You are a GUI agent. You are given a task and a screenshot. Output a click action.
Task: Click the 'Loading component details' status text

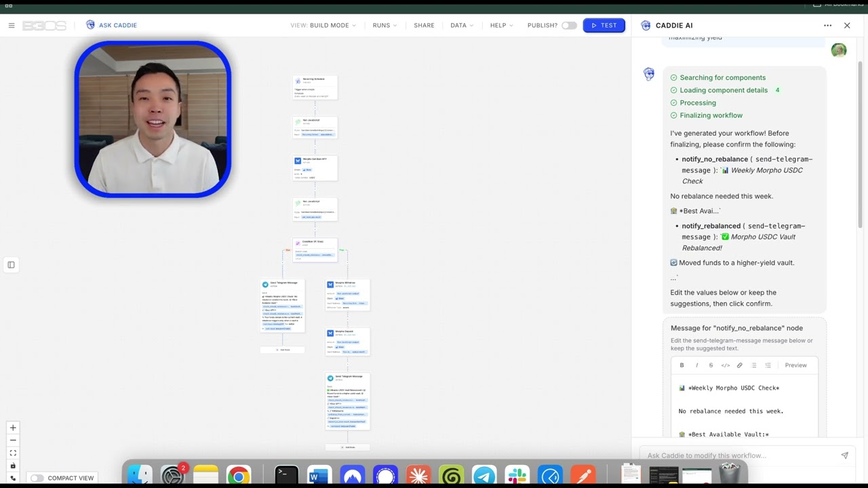[724, 90]
